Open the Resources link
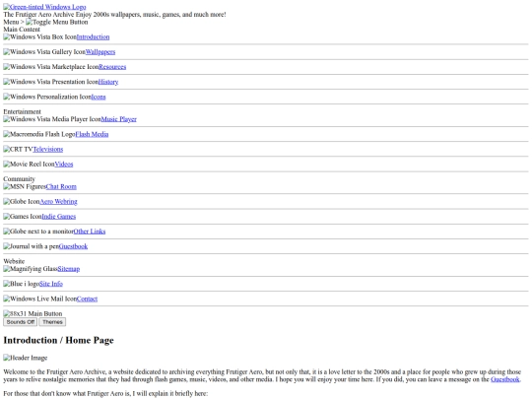 tap(112, 67)
